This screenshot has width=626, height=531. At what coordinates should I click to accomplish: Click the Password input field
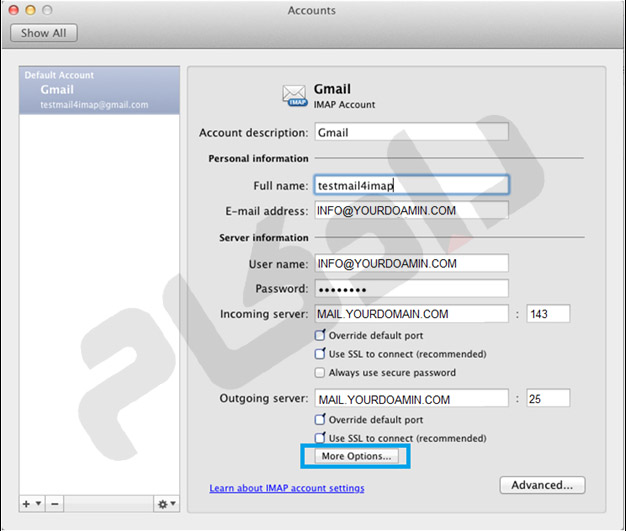pos(410,288)
